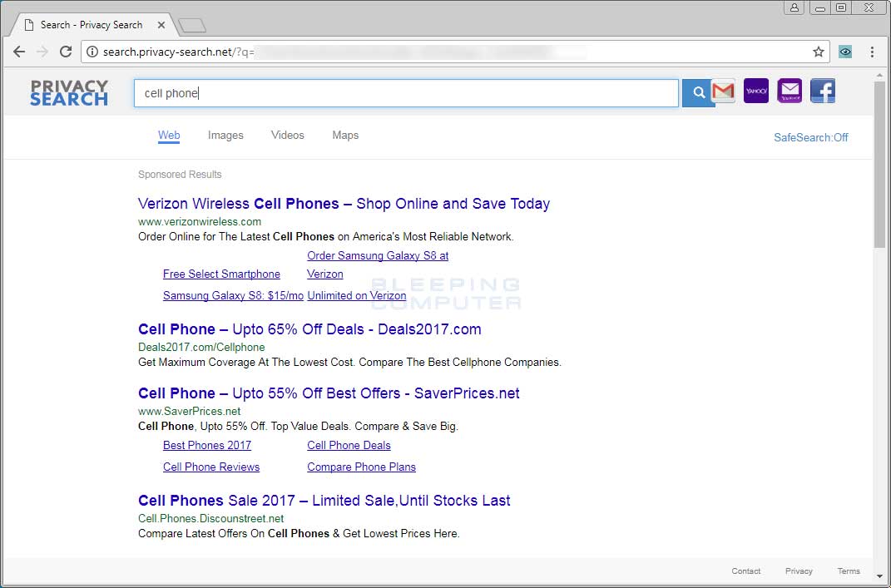Open the Verizon Wireless Cell Phones result

[344, 203]
